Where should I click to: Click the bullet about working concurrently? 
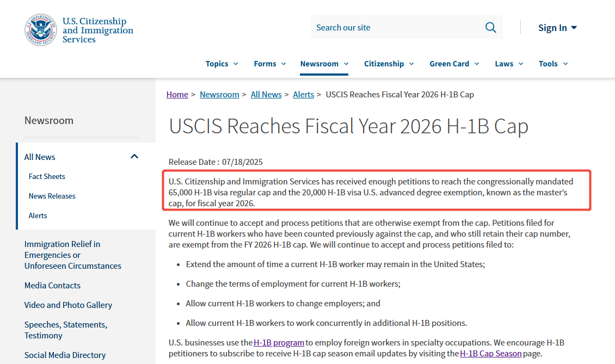click(327, 323)
